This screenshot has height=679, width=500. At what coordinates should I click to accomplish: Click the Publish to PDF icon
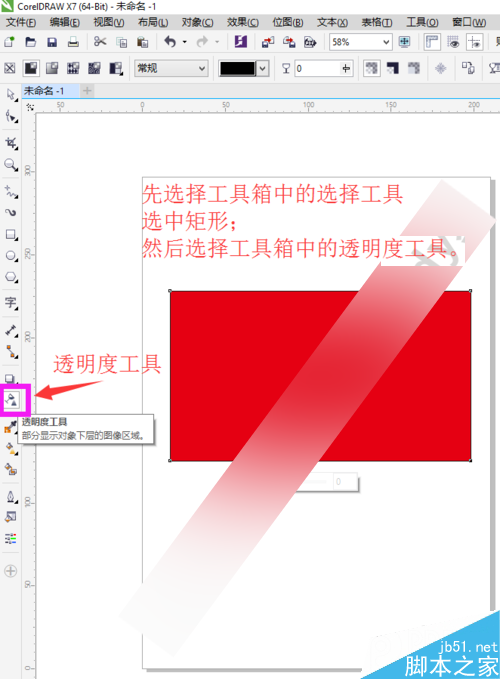[x=310, y=42]
